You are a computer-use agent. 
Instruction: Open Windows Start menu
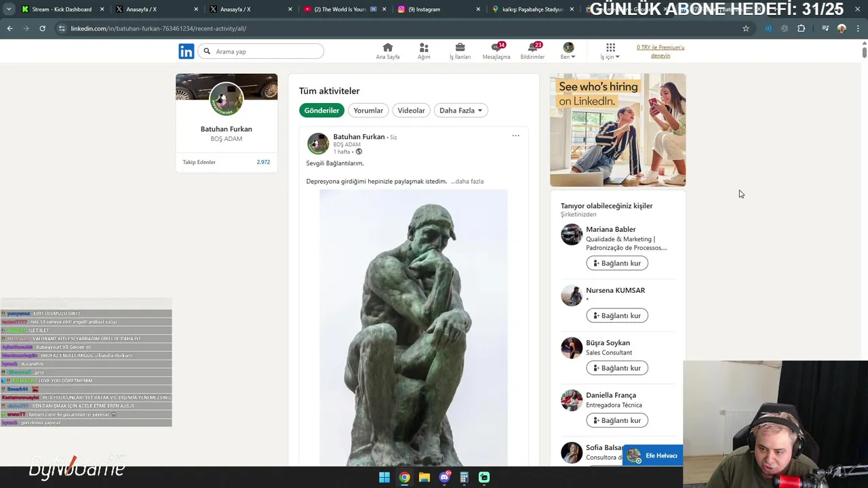pyautogui.click(x=384, y=477)
